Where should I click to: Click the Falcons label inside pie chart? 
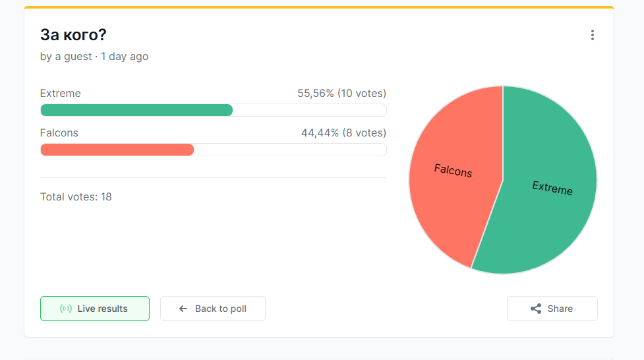tap(453, 171)
